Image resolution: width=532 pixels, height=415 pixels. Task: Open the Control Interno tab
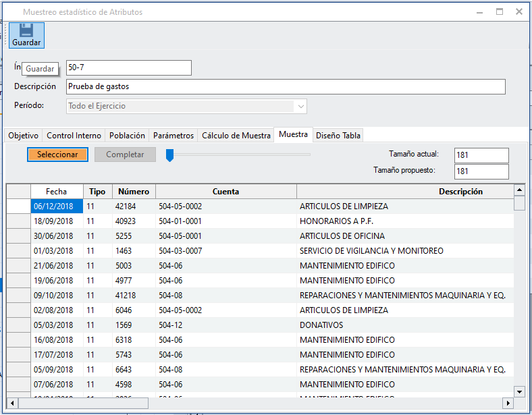tap(74, 136)
